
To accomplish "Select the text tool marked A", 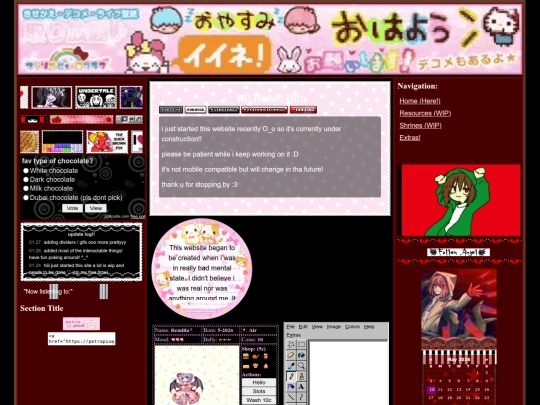I will click(x=301, y=387).
